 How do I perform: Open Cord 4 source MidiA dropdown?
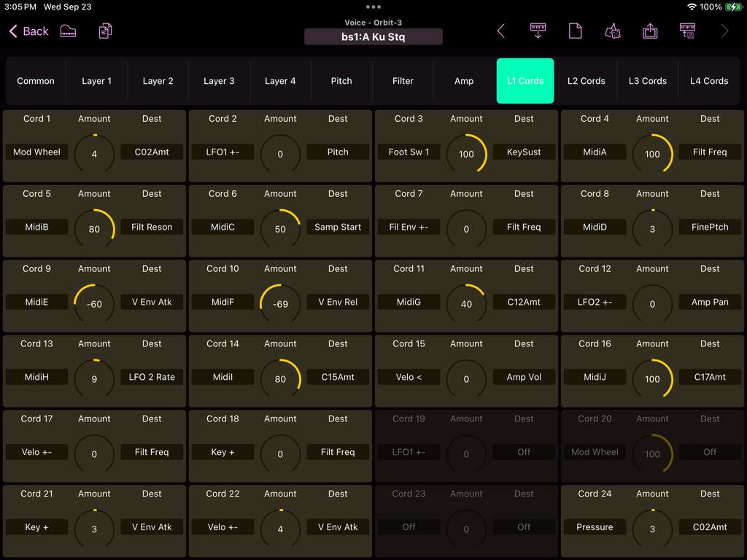coord(595,152)
